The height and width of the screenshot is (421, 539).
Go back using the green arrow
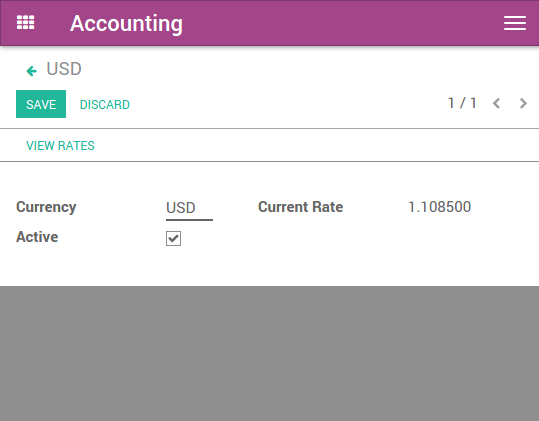click(32, 71)
